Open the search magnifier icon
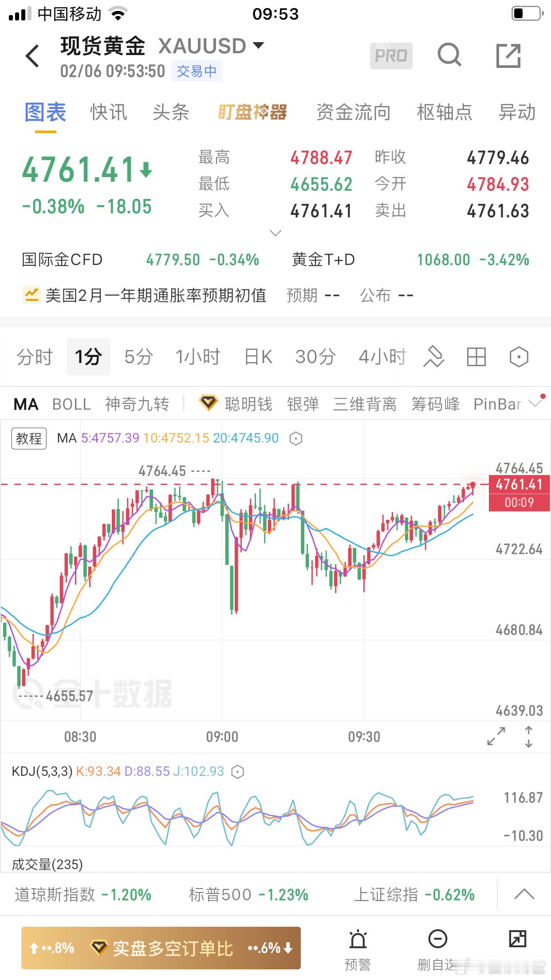This screenshot has width=551, height=980. click(450, 55)
